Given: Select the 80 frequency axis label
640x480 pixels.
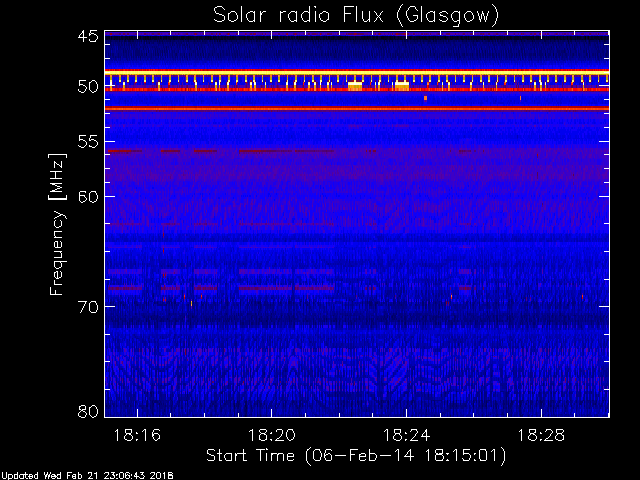Looking at the screenshot, I should pyautogui.click(x=88, y=411).
